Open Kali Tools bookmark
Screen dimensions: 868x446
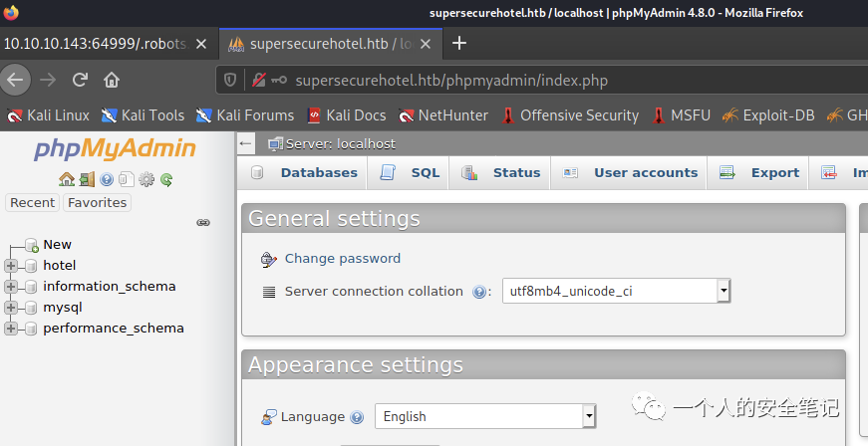(143, 115)
